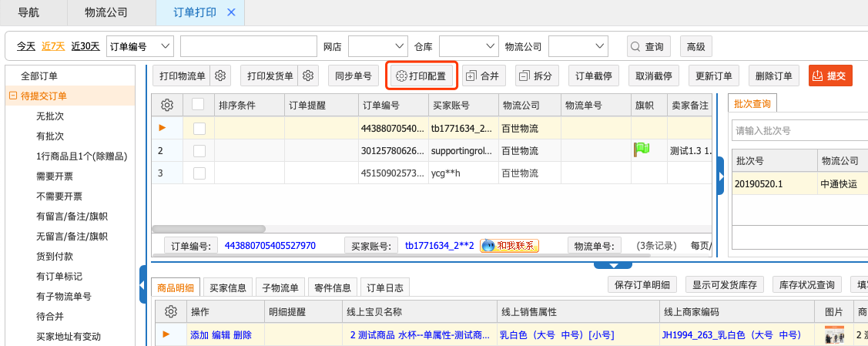This screenshot has height=346, width=868.
Task: Click the 打印发货单 button
Action: 270,76
